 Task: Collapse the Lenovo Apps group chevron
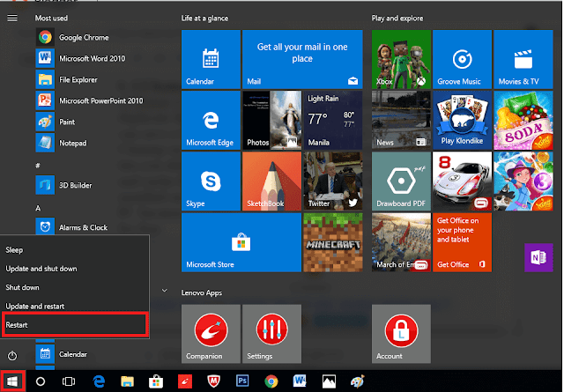click(165, 291)
